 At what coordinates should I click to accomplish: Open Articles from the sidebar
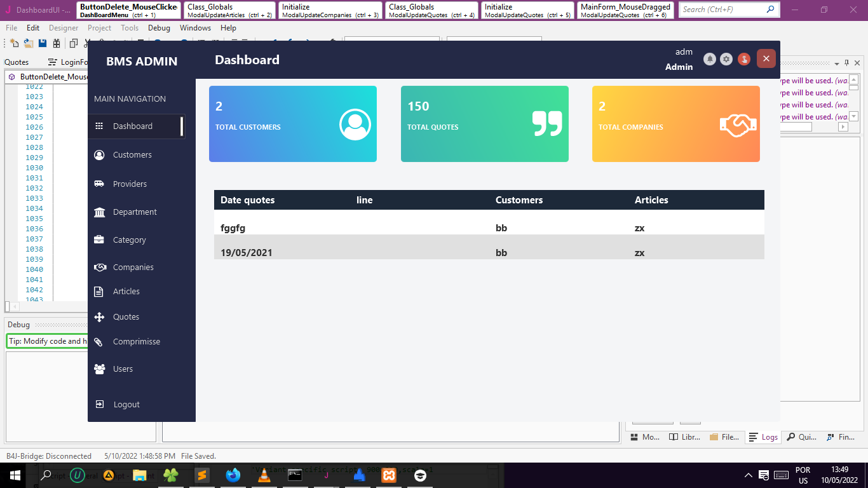(126, 292)
